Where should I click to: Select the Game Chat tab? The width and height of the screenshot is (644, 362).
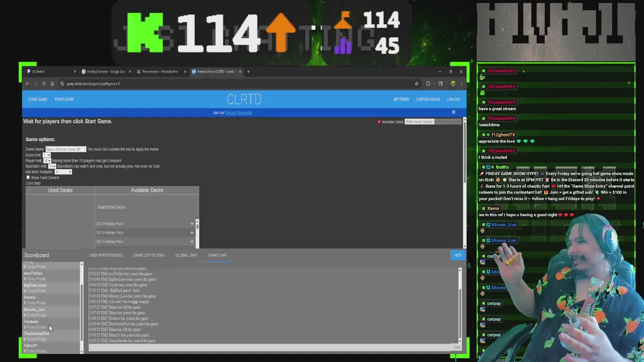pos(217,255)
